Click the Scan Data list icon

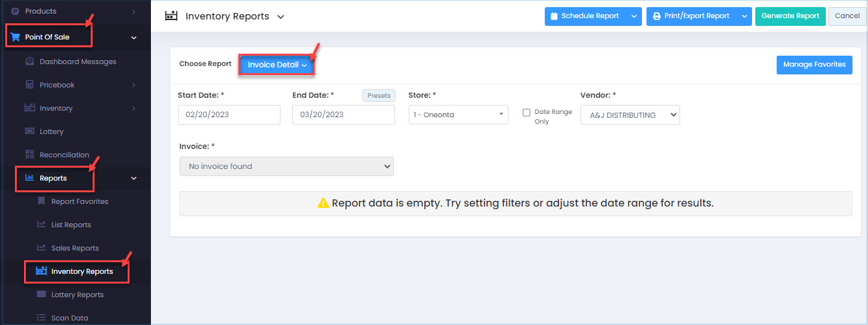pyautogui.click(x=41, y=318)
